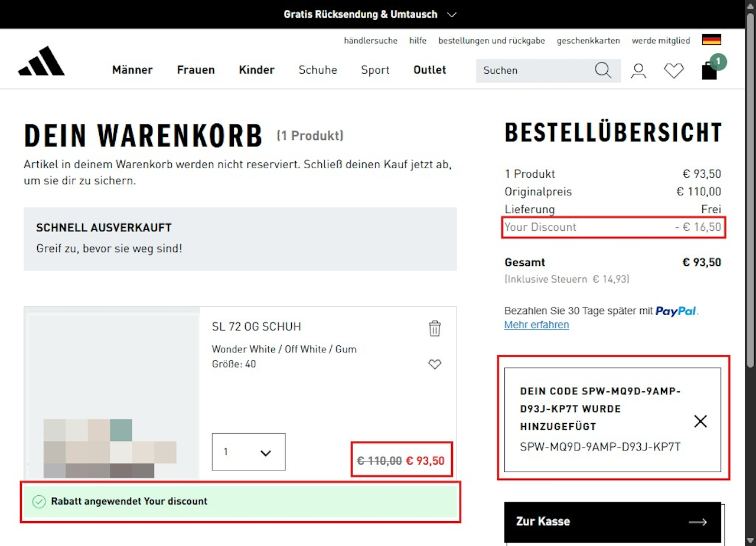Click the Rabatt angewendet notification
This screenshot has width=756, height=546.
click(x=240, y=502)
